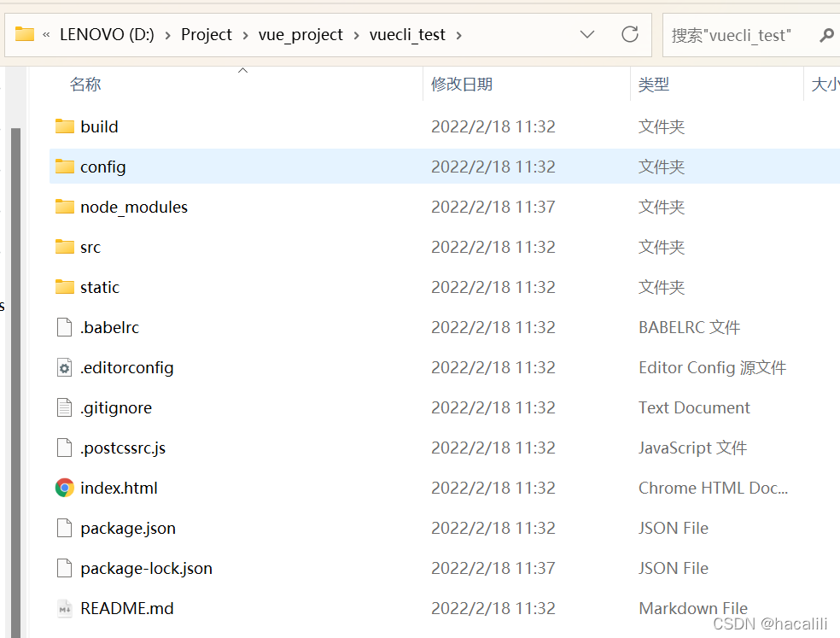The width and height of the screenshot is (840, 638).
Task: Click the Chrome icon of index.html
Action: (x=65, y=488)
